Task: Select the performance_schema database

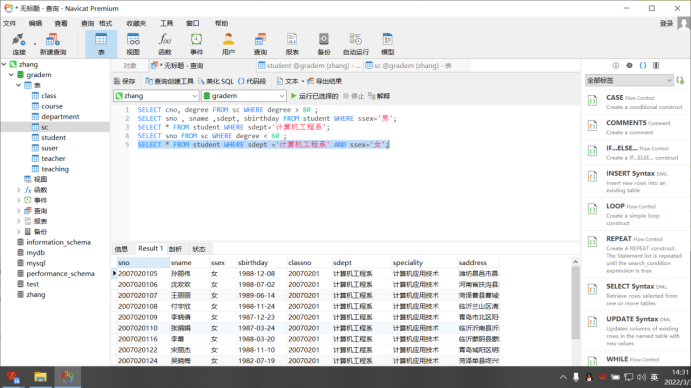Action: (x=60, y=274)
